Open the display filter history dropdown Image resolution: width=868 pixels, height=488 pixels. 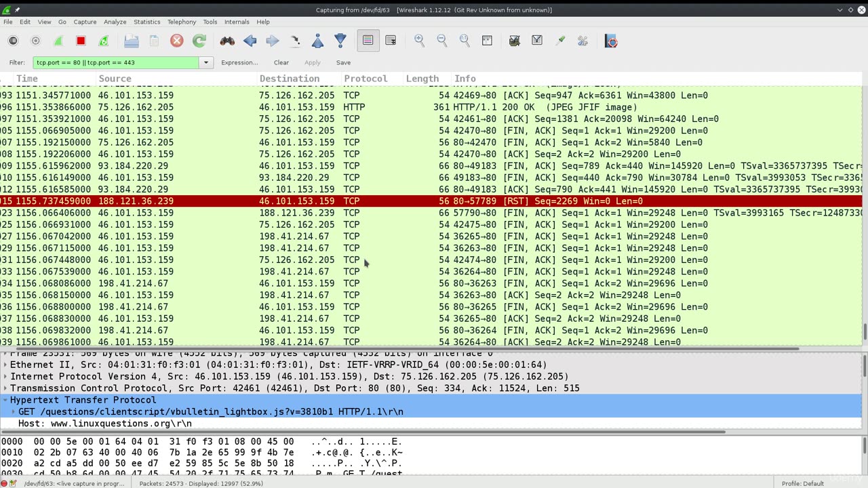[205, 62]
